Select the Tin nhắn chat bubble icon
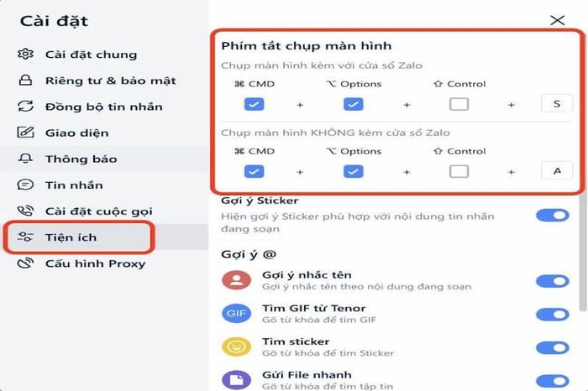Viewport: 588px width, 391px height. (x=25, y=185)
